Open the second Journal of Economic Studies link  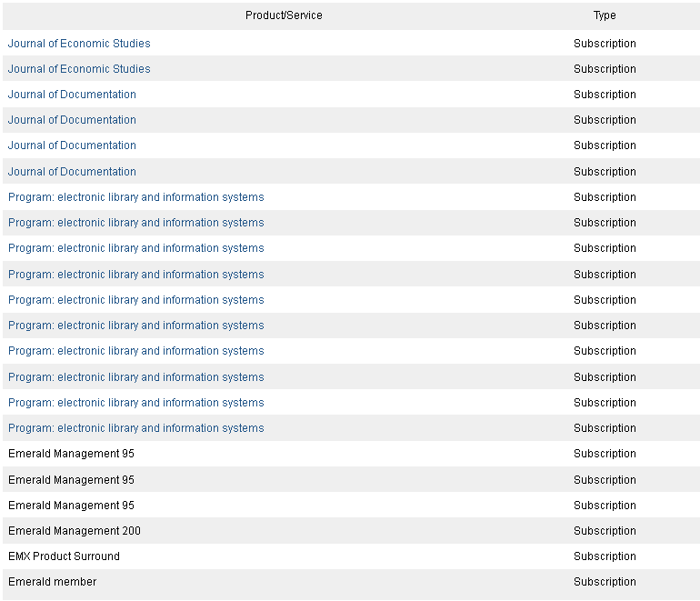(x=79, y=69)
